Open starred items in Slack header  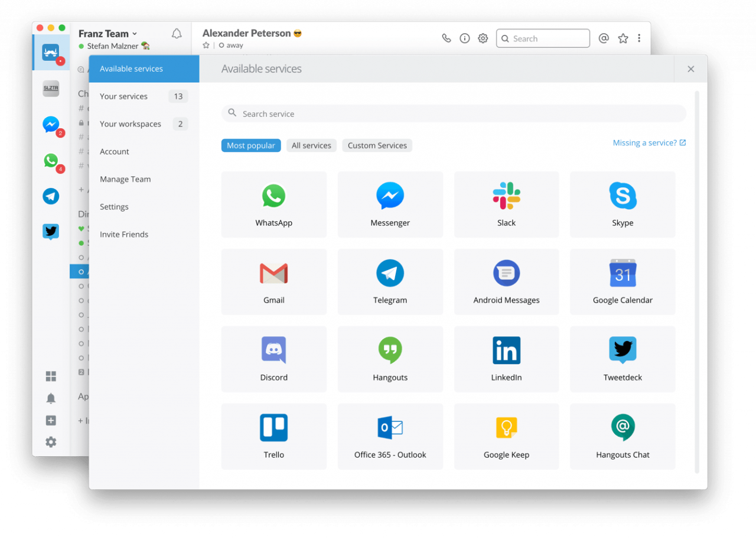[623, 38]
